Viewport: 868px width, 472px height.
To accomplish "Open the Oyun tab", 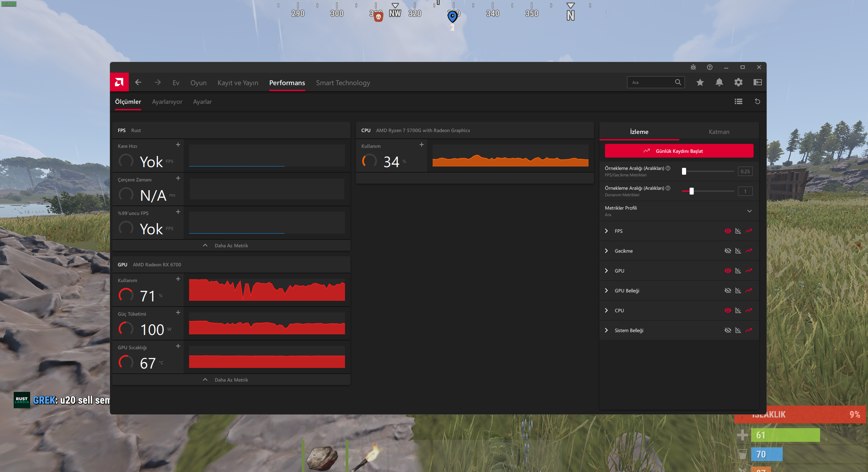I will coord(198,83).
